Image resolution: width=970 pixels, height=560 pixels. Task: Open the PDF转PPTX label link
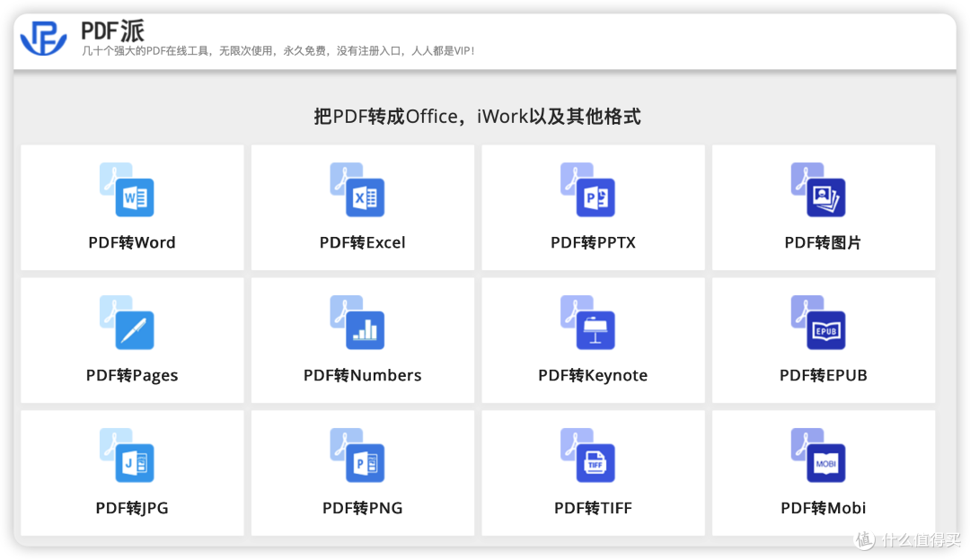pos(594,242)
